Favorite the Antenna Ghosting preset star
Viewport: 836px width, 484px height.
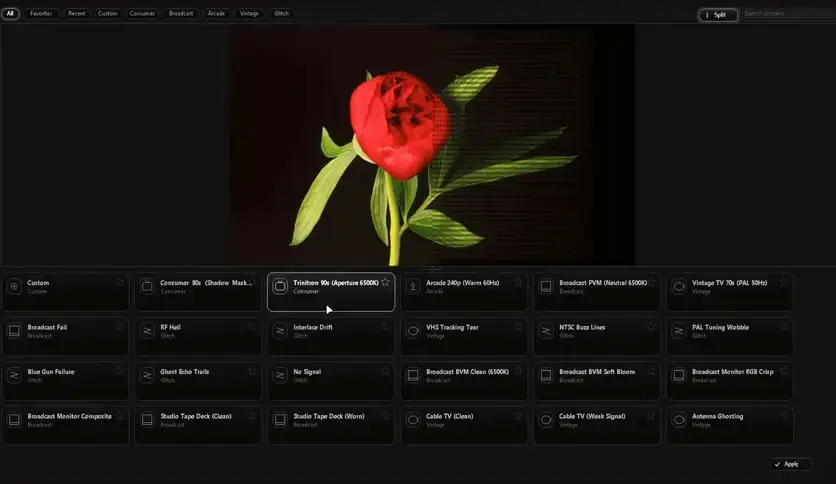pos(784,415)
